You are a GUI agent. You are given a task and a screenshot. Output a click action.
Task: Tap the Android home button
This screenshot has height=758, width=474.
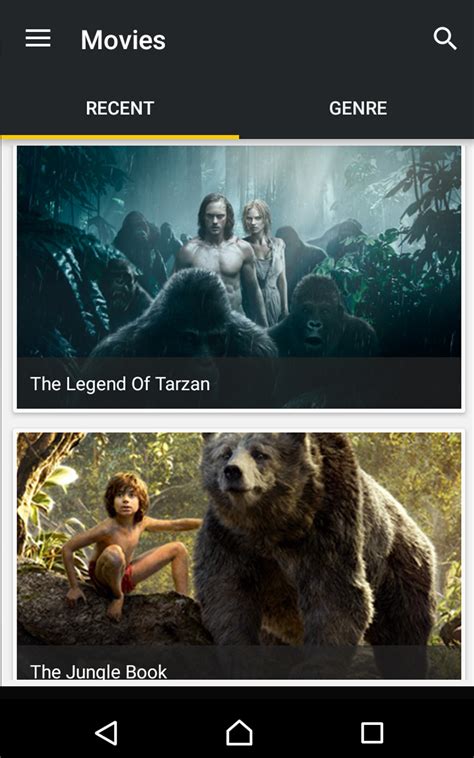[239, 733]
